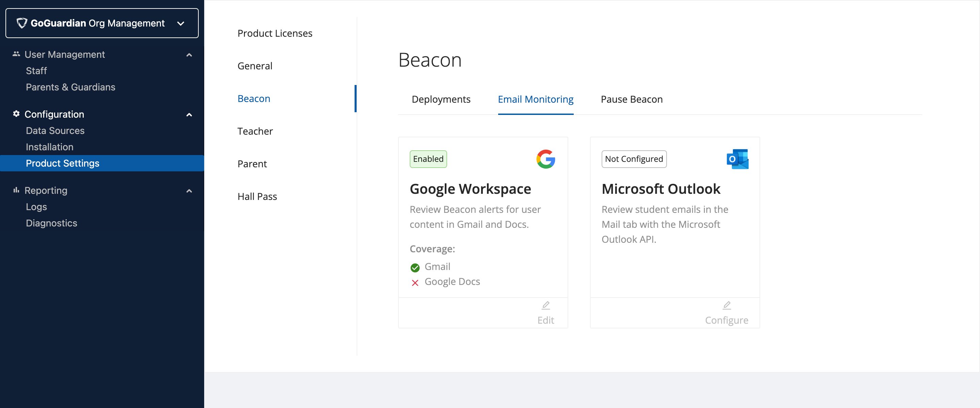
Task: Select Parent settings section
Action: 252,164
